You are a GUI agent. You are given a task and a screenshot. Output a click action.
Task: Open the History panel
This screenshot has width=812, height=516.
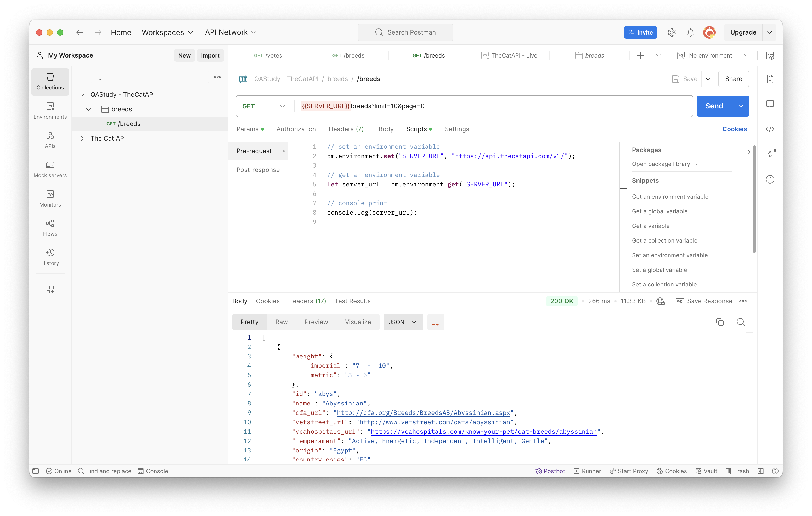coord(50,257)
